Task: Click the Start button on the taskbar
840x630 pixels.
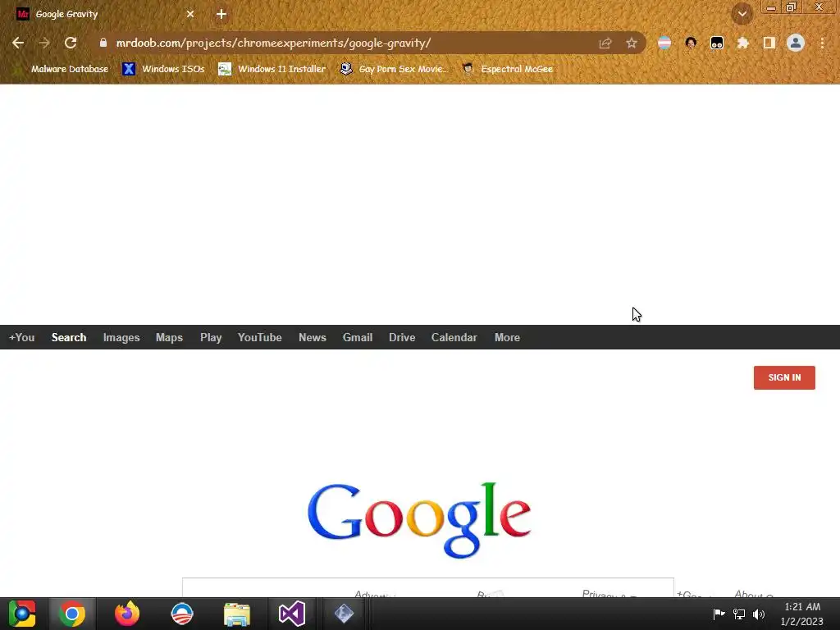Action: click(x=22, y=614)
